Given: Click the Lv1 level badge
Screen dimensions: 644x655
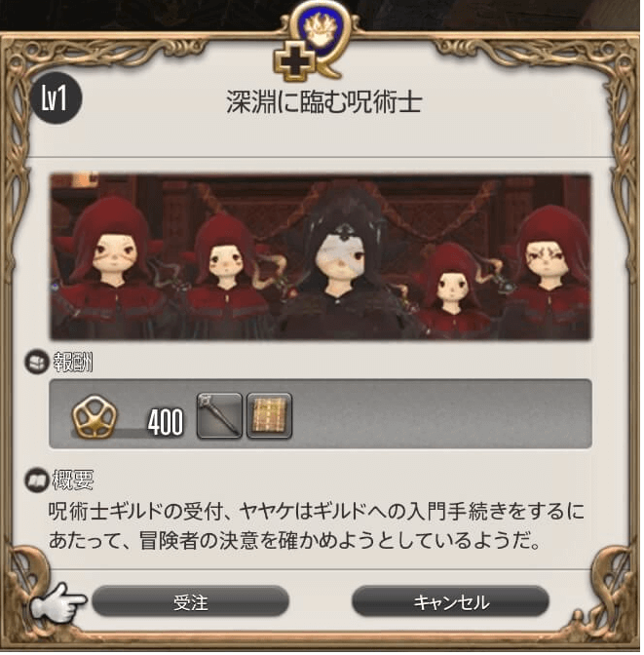Looking at the screenshot, I should [x=56, y=97].
